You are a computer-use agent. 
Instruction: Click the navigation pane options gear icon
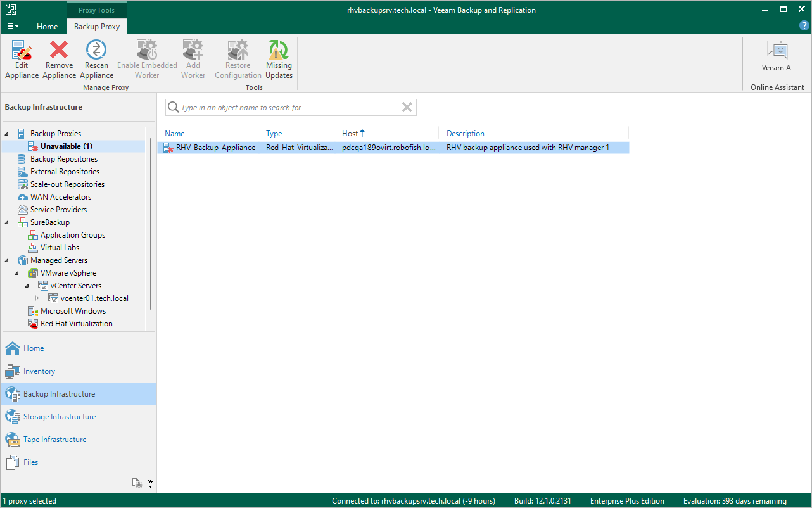[x=137, y=483]
